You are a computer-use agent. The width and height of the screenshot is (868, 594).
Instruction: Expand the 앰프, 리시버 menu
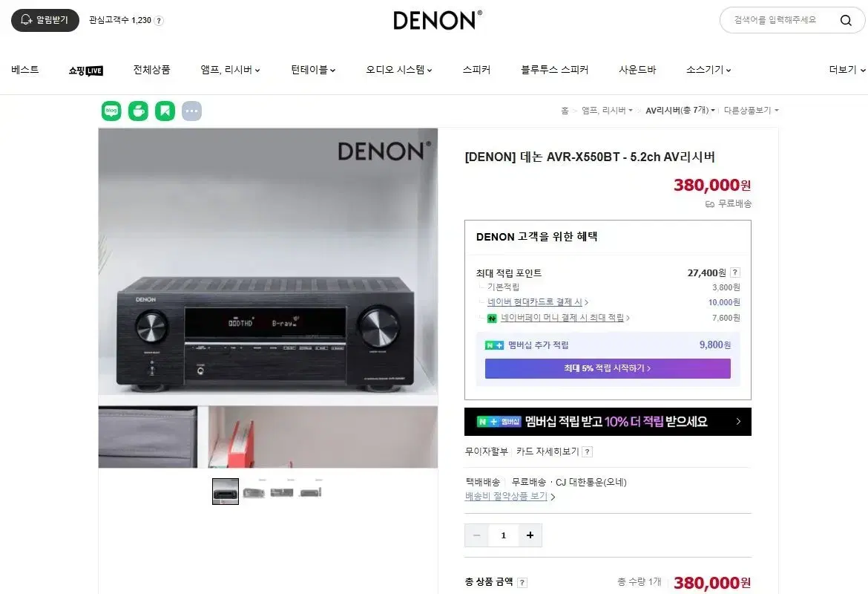click(x=230, y=70)
